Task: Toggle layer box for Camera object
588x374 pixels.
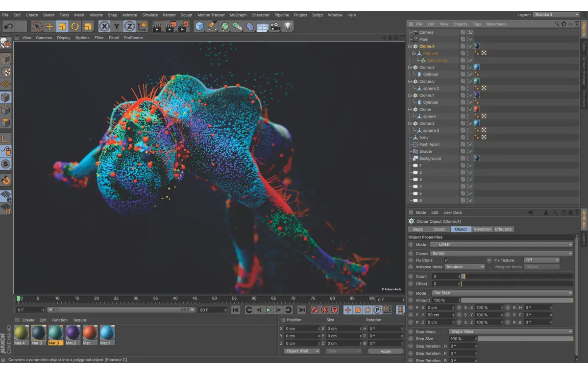Action: 463,32
